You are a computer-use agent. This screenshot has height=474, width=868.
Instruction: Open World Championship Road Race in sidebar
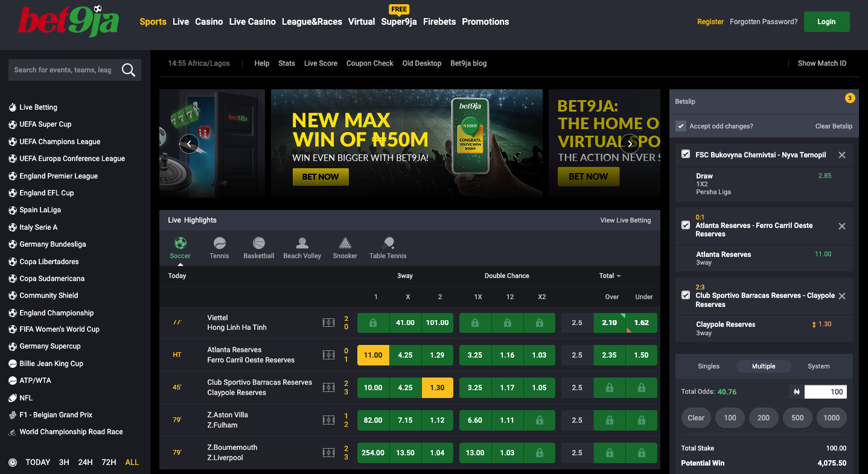(x=71, y=432)
